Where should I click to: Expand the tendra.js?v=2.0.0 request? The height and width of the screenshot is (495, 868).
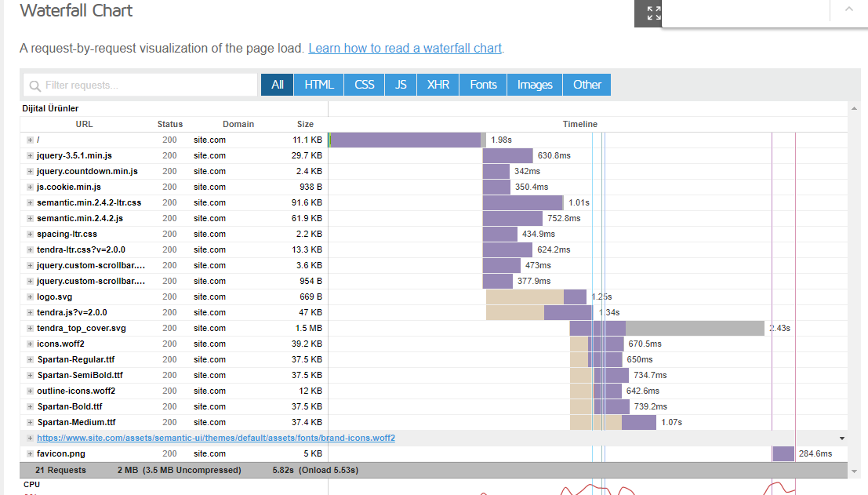pyautogui.click(x=30, y=312)
